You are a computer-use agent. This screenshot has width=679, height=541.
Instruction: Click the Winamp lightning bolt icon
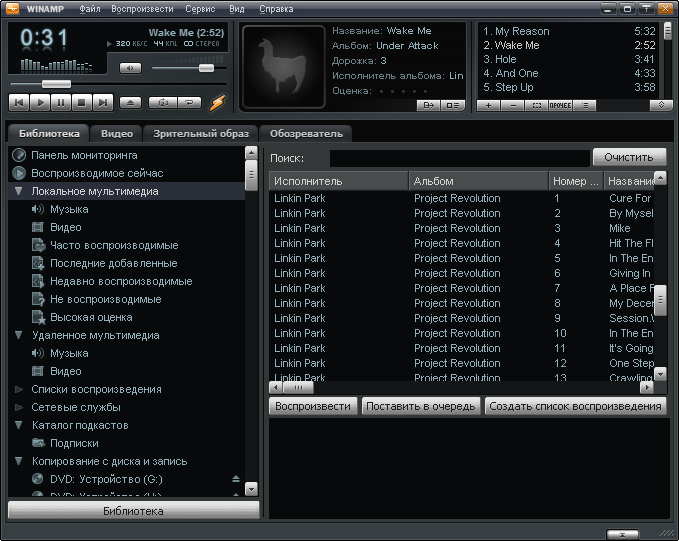point(218,102)
